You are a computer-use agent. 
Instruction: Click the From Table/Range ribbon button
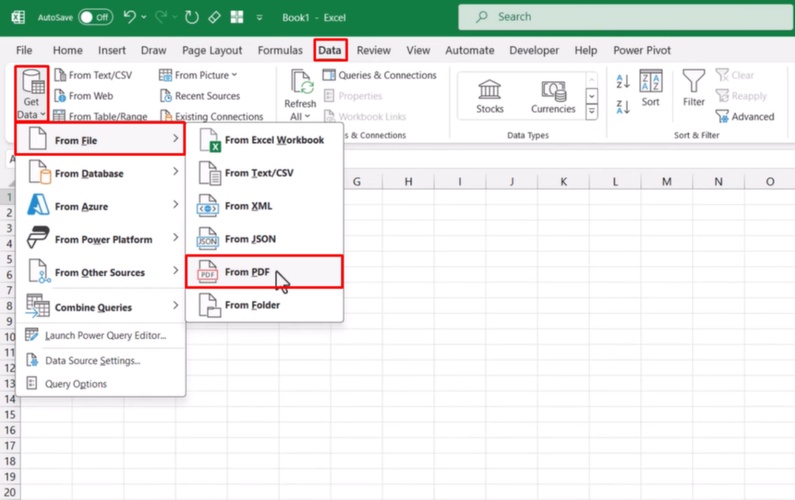click(x=100, y=116)
